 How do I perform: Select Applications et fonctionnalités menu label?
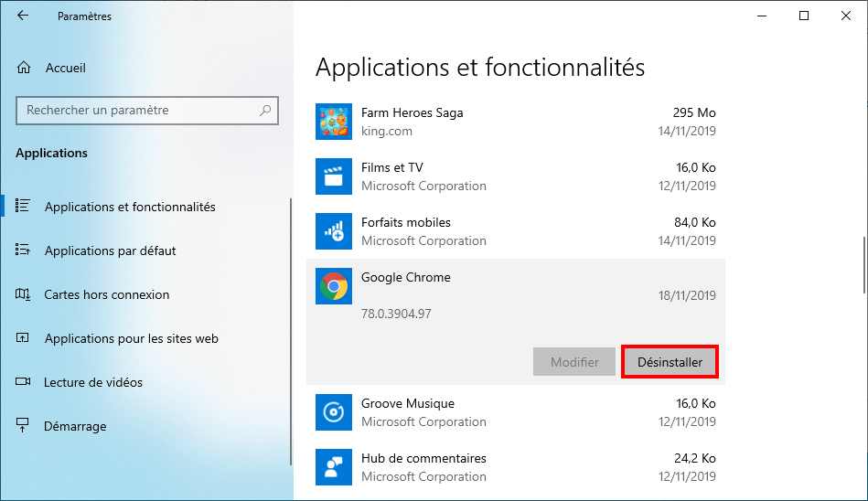(x=130, y=207)
